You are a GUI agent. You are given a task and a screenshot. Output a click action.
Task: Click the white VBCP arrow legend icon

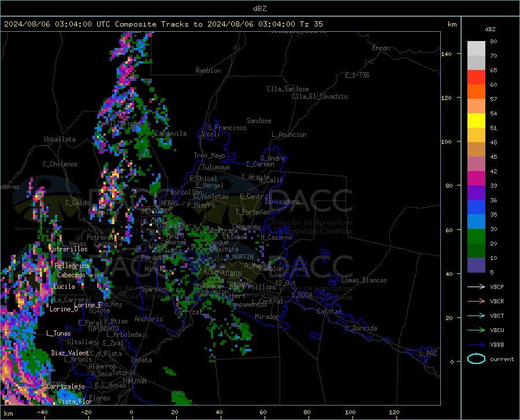click(x=476, y=287)
